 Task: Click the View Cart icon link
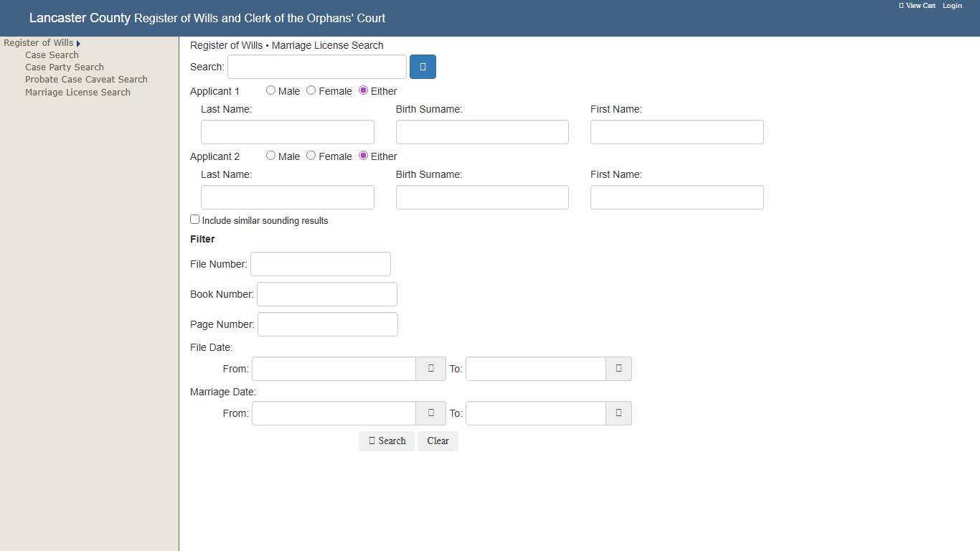(x=917, y=6)
